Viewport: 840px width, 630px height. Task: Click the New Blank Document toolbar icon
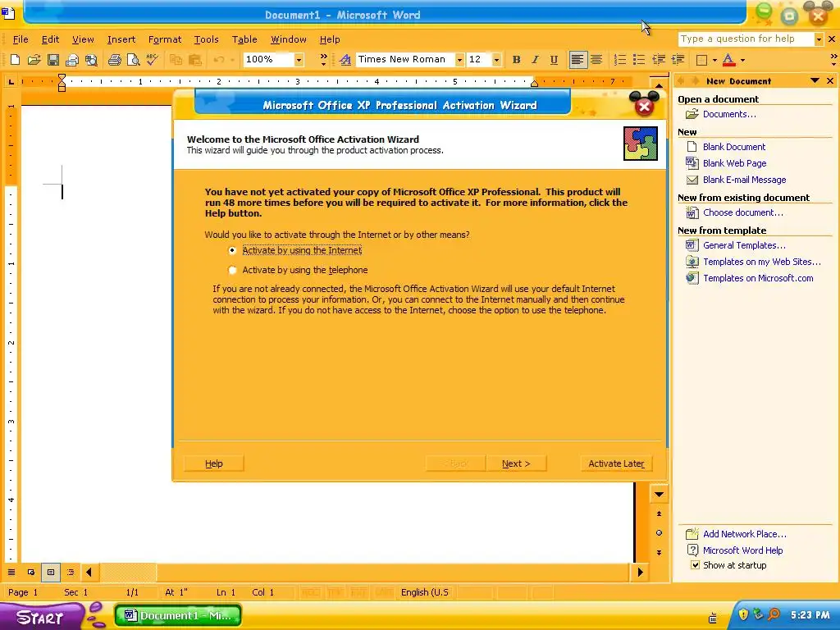15,59
